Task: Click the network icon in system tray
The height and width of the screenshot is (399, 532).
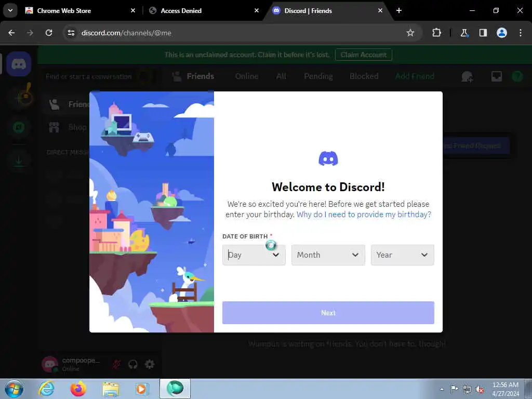Action: (x=467, y=389)
